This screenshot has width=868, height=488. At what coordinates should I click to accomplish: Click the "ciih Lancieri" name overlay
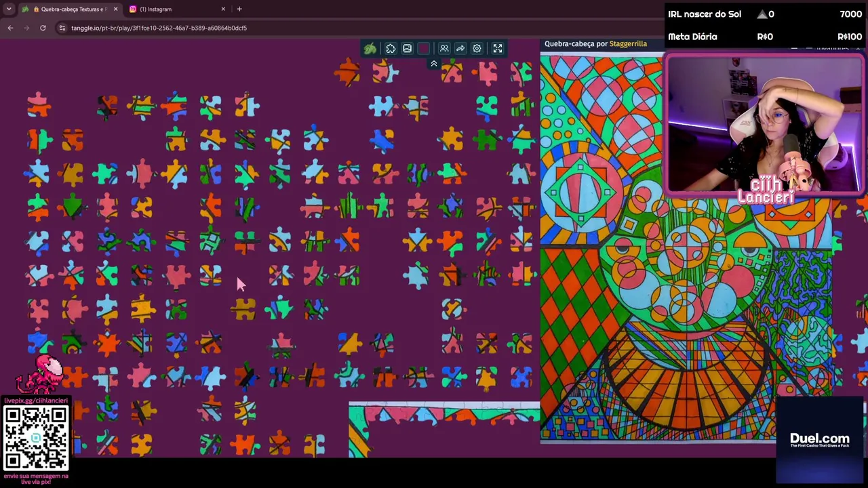[766, 192]
